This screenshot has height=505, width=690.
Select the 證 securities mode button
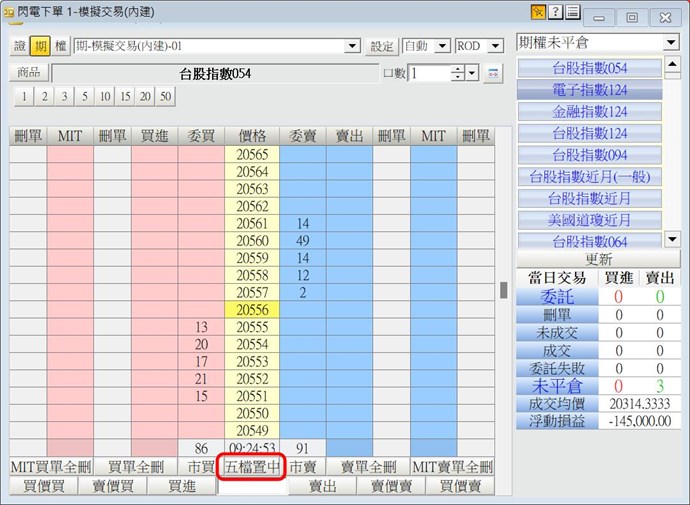coord(20,46)
